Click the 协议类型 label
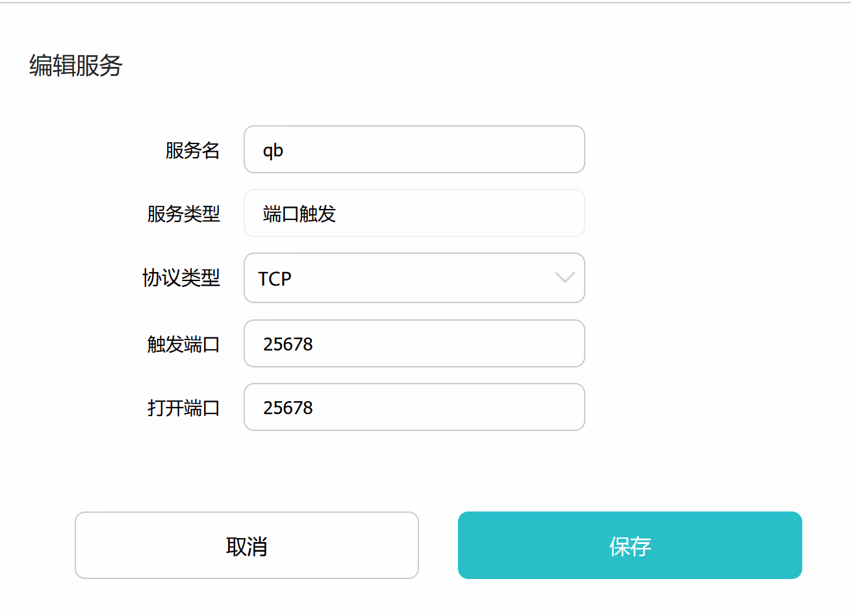The height and width of the screenshot is (616, 851). pos(181,278)
